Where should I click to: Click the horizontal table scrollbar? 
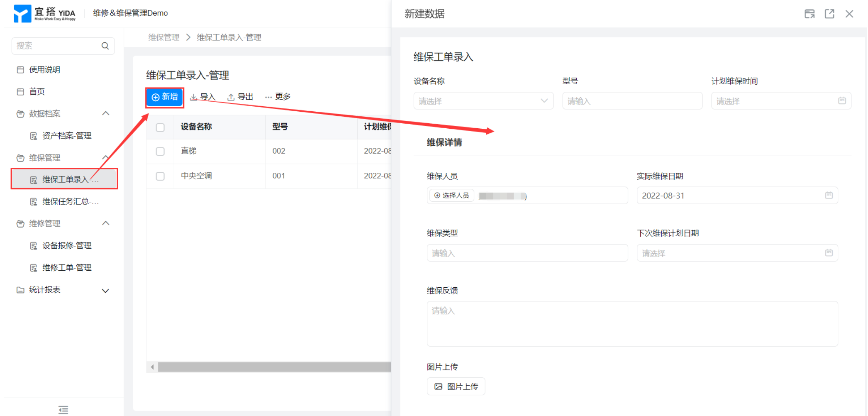pyautogui.click(x=274, y=367)
